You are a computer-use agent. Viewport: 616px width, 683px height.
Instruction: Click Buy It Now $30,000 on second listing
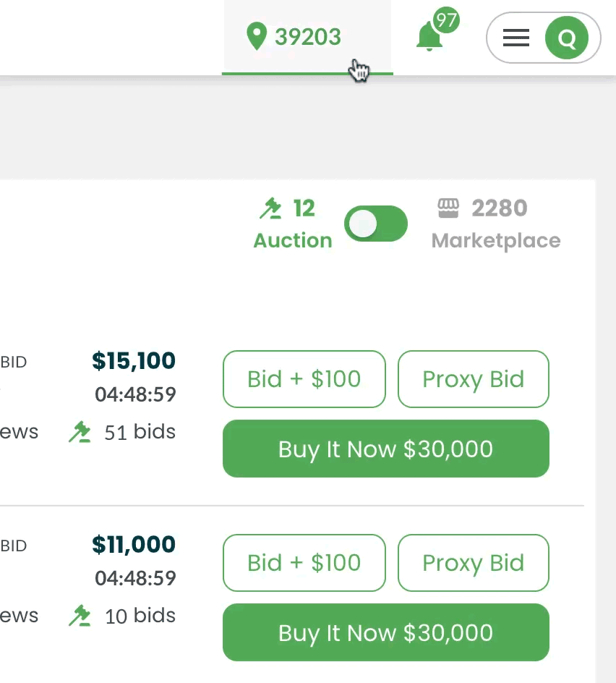(x=385, y=632)
